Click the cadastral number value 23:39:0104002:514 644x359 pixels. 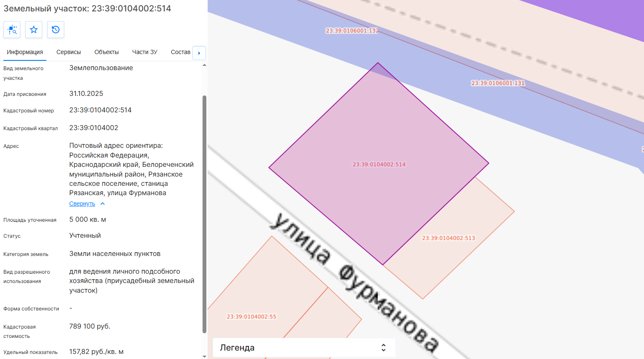click(100, 110)
